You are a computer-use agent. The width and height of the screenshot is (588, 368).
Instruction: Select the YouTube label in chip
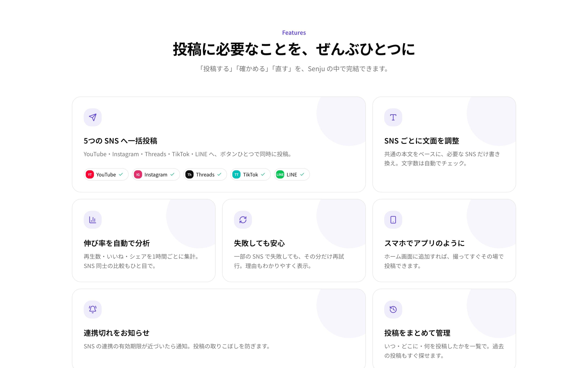pos(106,175)
